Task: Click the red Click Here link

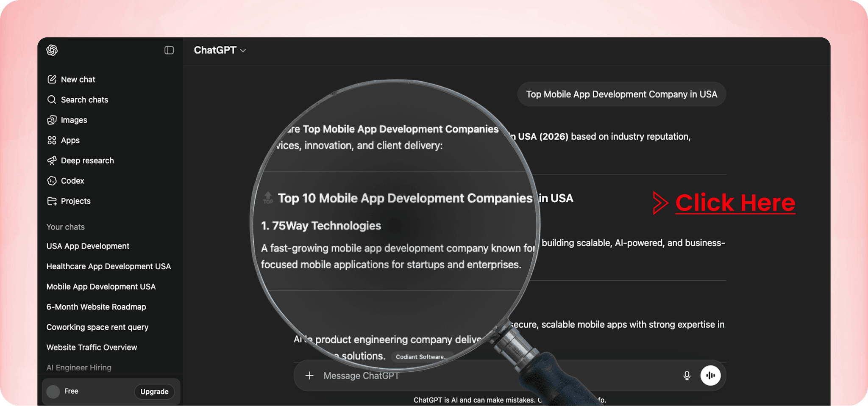Action: [x=735, y=203]
